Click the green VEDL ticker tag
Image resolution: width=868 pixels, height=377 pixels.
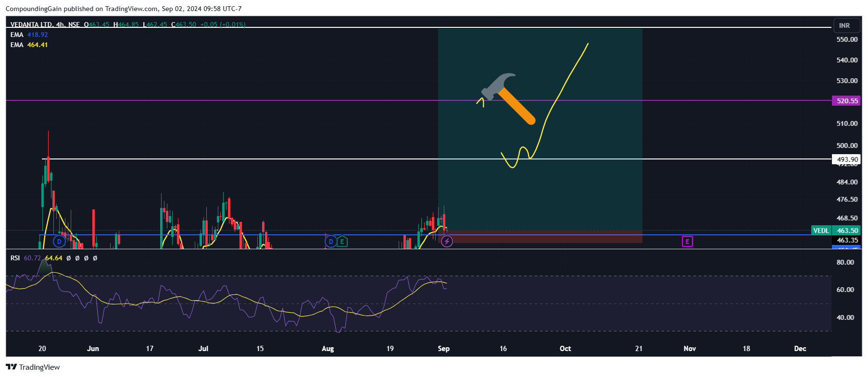point(821,231)
